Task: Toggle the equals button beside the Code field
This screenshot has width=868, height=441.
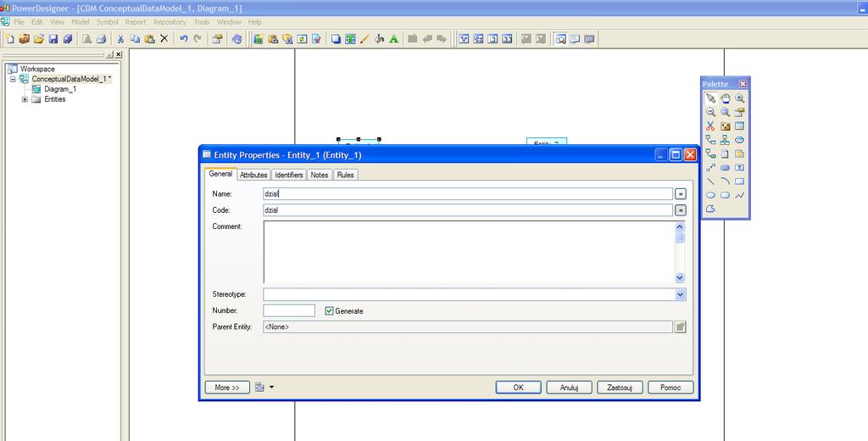Action: [x=681, y=210]
